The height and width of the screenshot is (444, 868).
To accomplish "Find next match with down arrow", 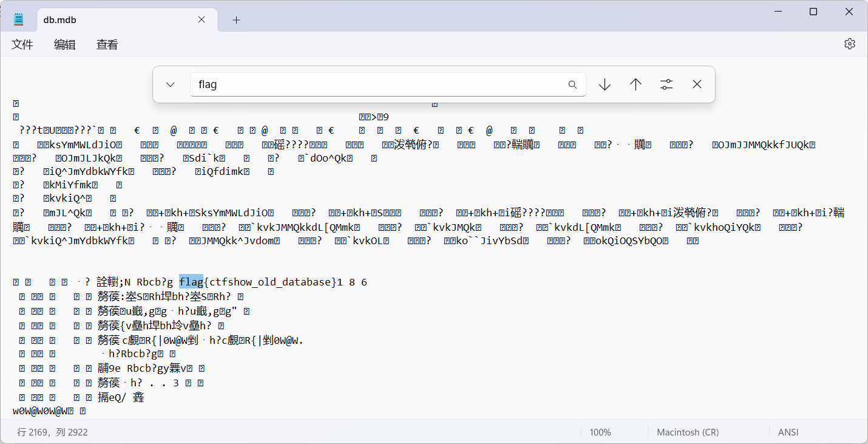I will pyautogui.click(x=605, y=84).
